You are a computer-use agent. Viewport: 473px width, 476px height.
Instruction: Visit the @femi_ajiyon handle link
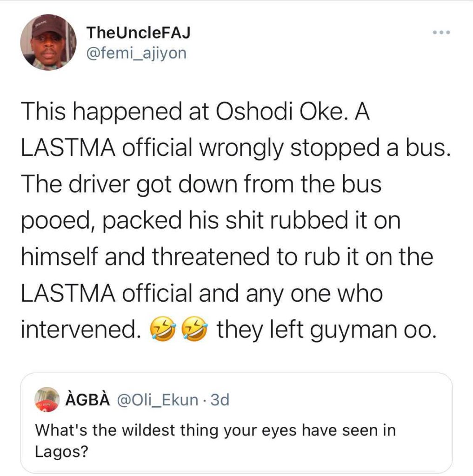[x=136, y=53]
